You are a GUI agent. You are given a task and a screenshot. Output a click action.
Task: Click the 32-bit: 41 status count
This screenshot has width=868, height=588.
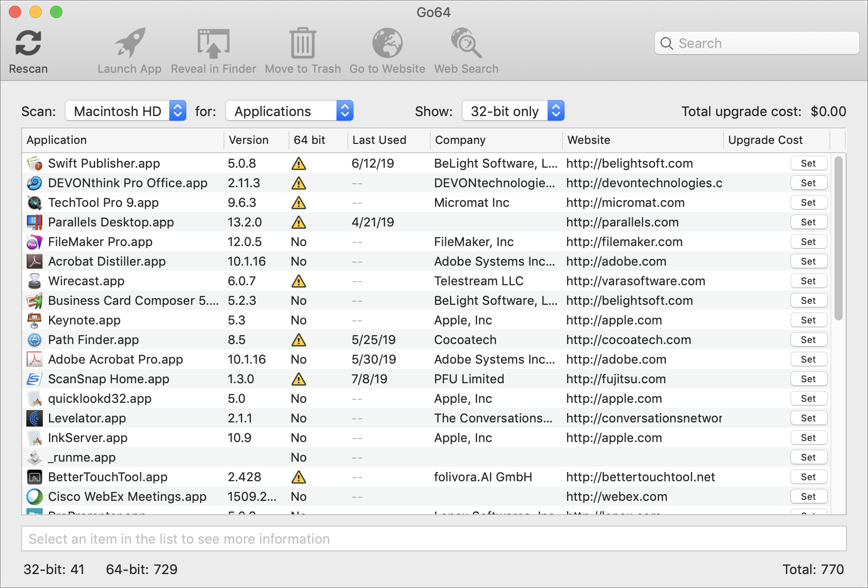[x=54, y=569]
